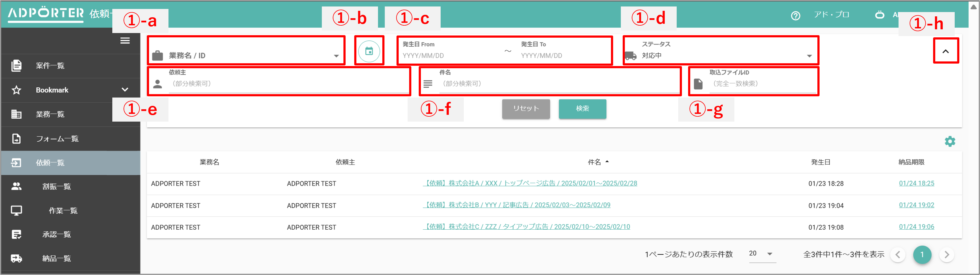The image size is (980, 275).
Task: Open 業務一覧 in the sidebar
Action: [x=50, y=114]
